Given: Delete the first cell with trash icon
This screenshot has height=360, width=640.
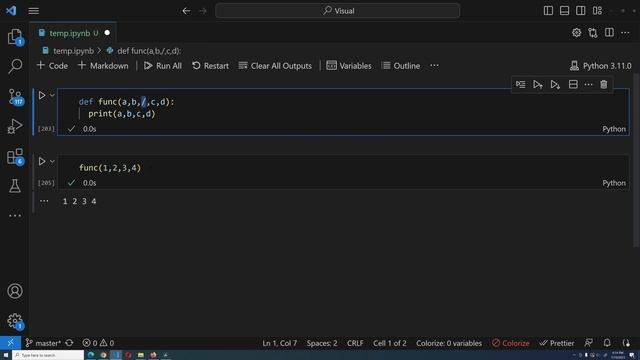Looking at the screenshot, I should point(604,84).
